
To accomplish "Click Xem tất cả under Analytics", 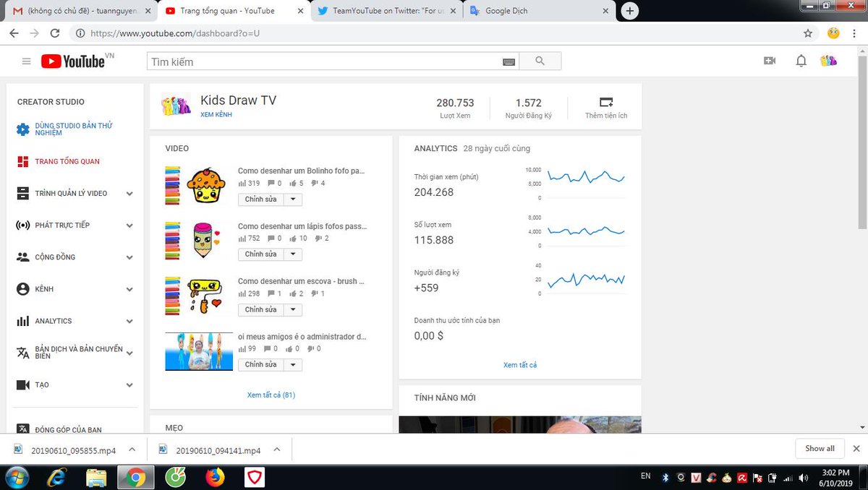I will tap(520, 365).
